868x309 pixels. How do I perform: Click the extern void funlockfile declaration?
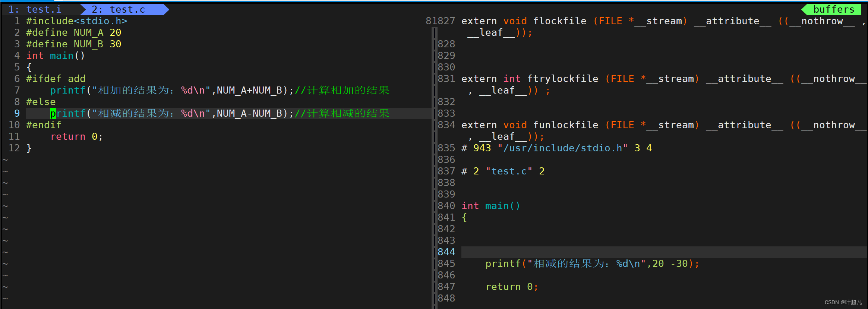tap(664, 125)
